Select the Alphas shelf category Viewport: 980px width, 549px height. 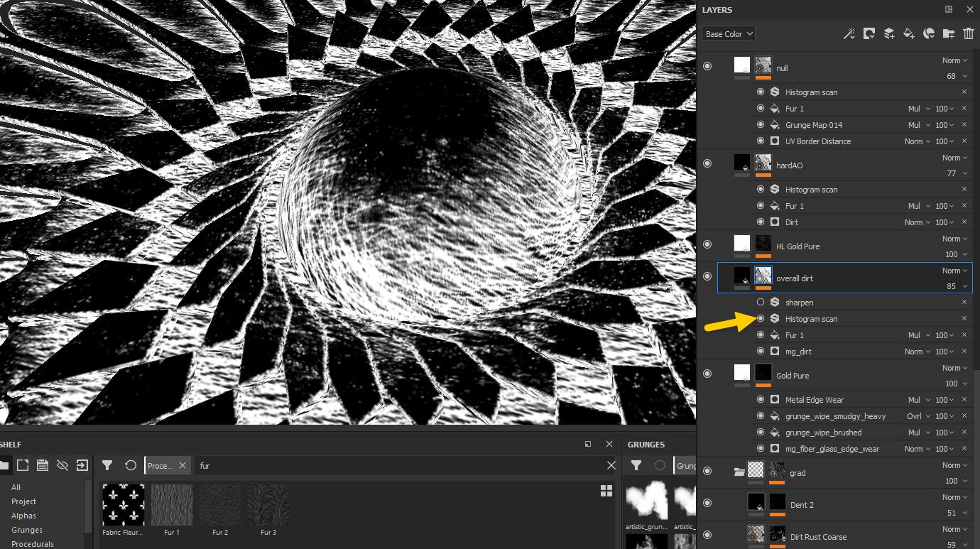(x=23, y=516)
